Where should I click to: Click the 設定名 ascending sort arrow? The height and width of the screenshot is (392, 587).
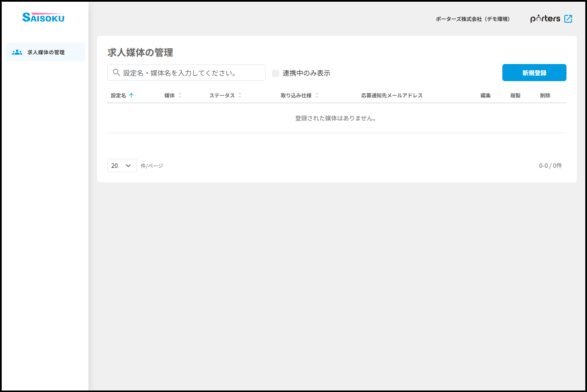coord(131,96)
